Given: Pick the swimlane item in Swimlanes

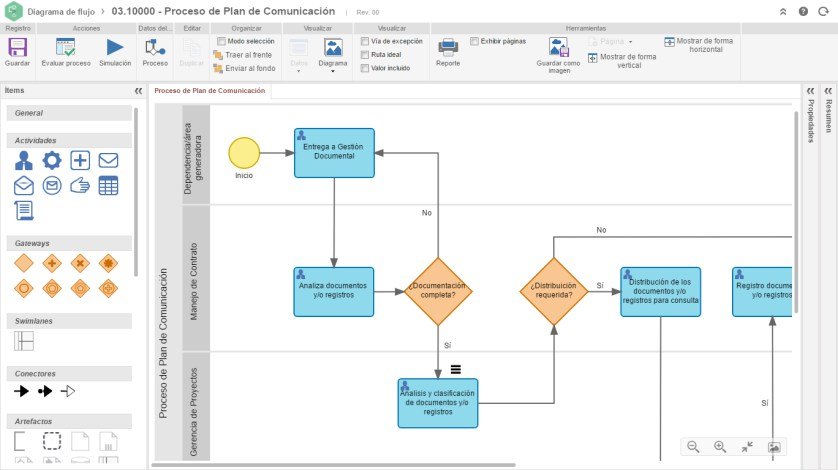Looking at the screenshot, I should coord(24,341).
